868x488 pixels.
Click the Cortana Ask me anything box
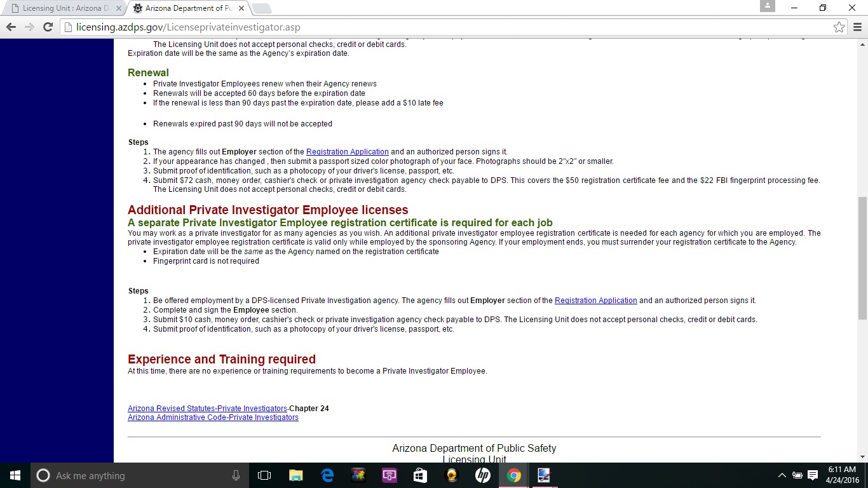tap(140, 475)
